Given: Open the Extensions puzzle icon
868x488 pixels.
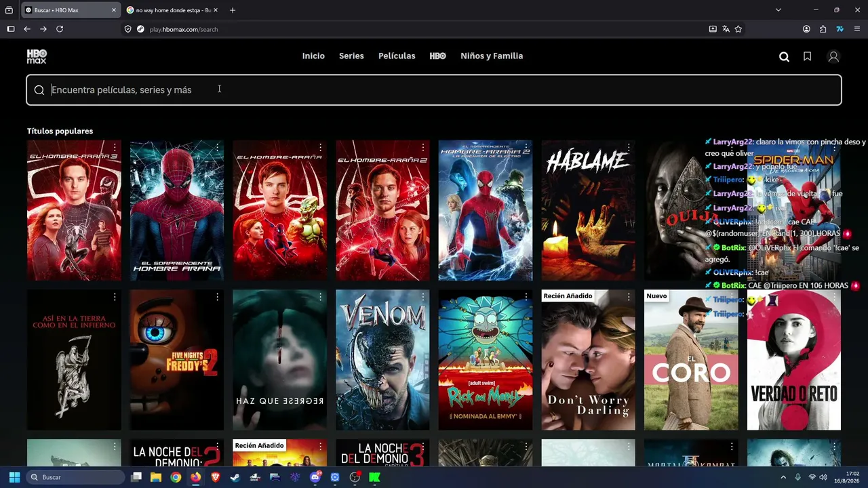Looking at the screenshot, I should [823, 29].
